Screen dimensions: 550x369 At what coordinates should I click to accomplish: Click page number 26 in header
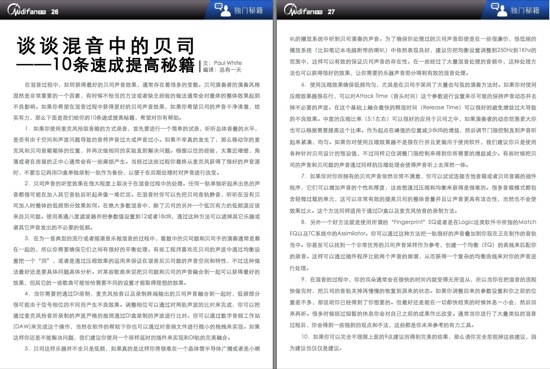(55, 12)
